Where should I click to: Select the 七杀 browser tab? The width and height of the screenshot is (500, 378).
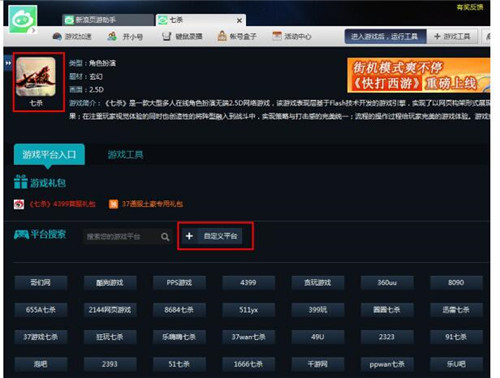click(201, 20)
